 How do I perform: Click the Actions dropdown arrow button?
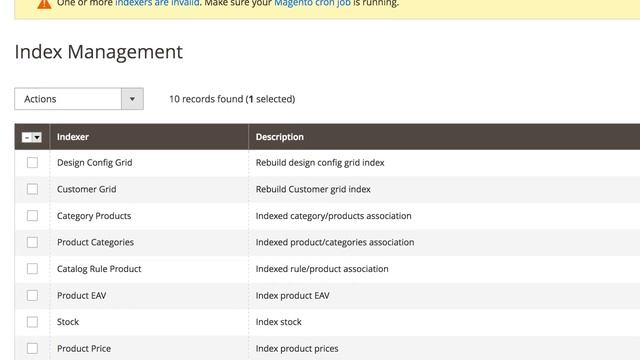click(x=132, y=99)
